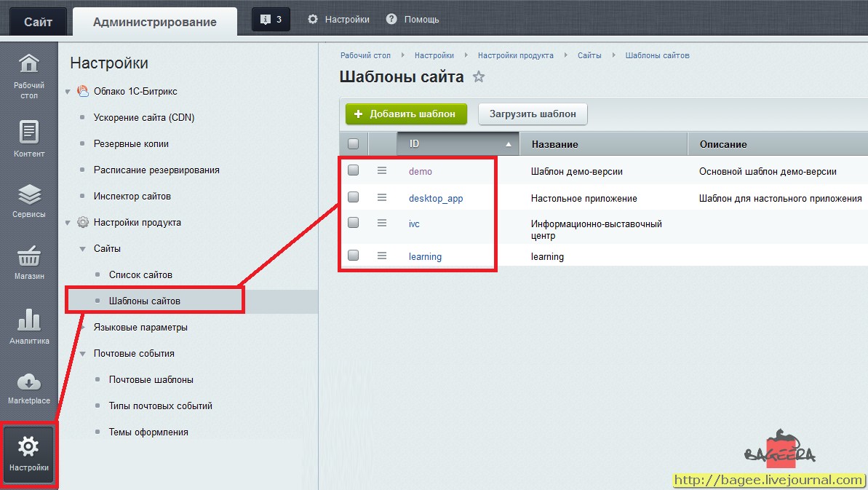This screenshot has height=490, width=868.
Task: Go to Сайты breadcrumb link
Action: point(589,55)
